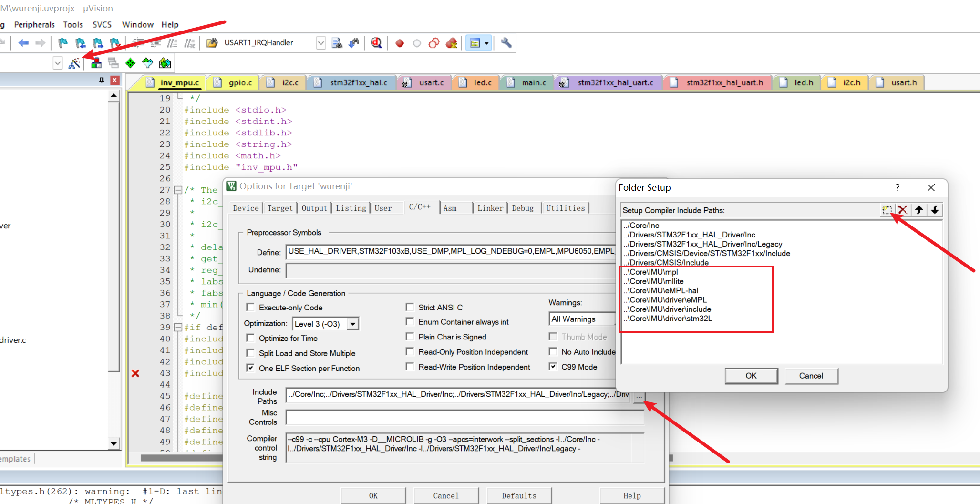Toggle Execute-only Code checkbox
Screen dimensions: 980x504
tap(250, 307)
